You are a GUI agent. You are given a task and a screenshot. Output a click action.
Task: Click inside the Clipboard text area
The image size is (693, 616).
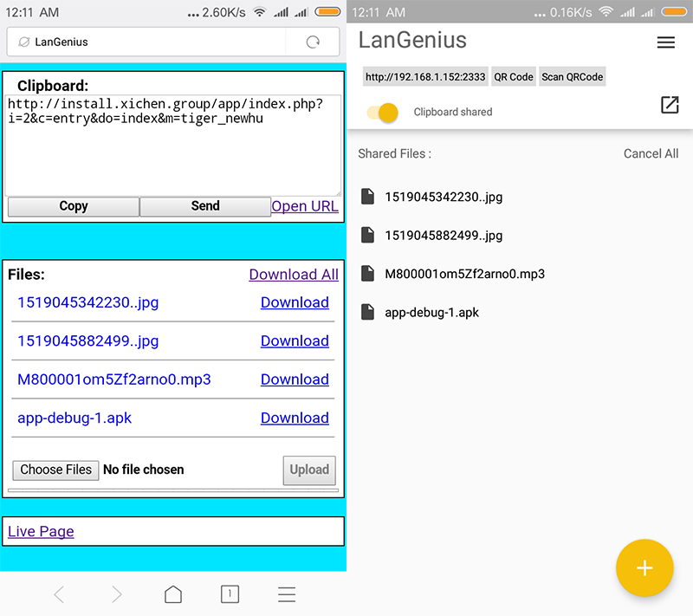pos(173,145)
